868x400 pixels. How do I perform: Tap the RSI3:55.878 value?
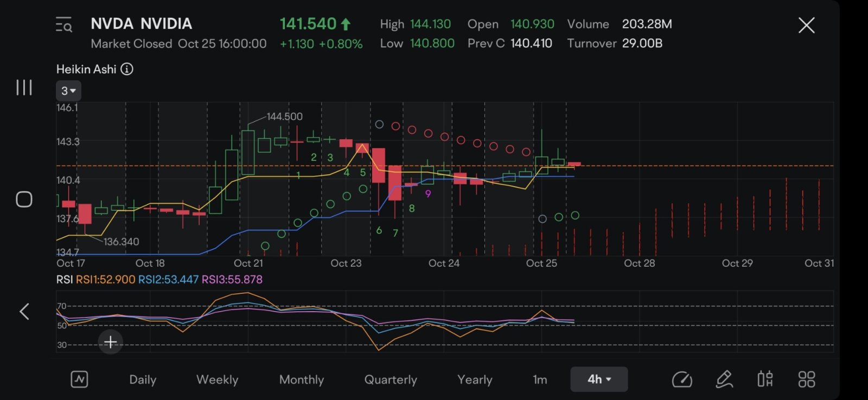pos(232,280)
